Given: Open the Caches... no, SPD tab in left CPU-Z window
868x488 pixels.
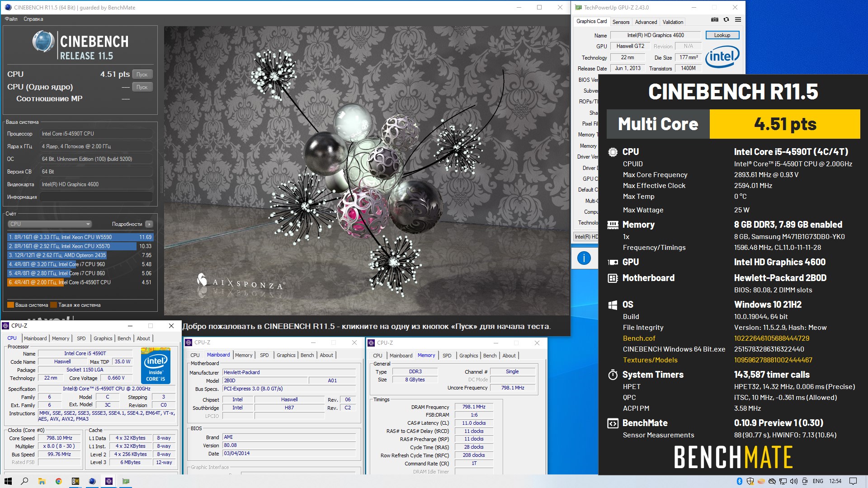Looking at the screenshot, I should click(81, 338).
